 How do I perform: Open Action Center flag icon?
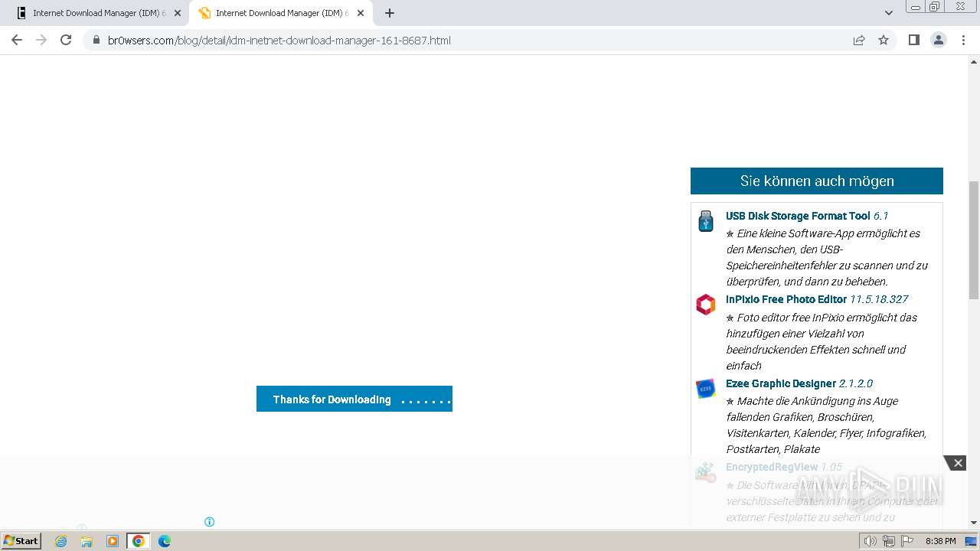908,541
